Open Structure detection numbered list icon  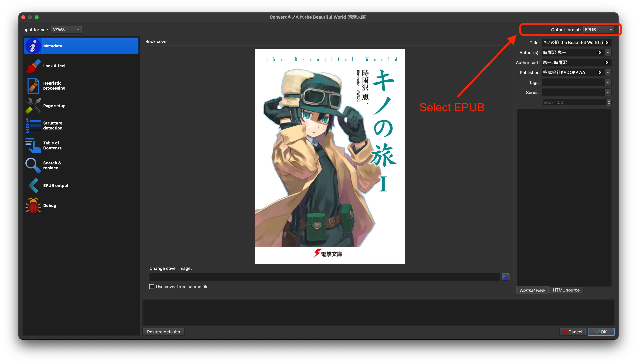coord(33,125)
